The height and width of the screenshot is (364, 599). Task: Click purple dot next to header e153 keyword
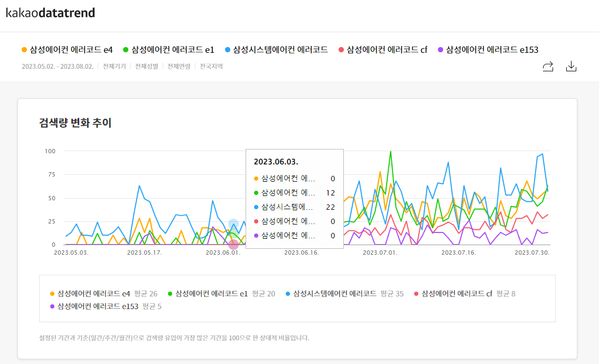[x=441, y=50]
